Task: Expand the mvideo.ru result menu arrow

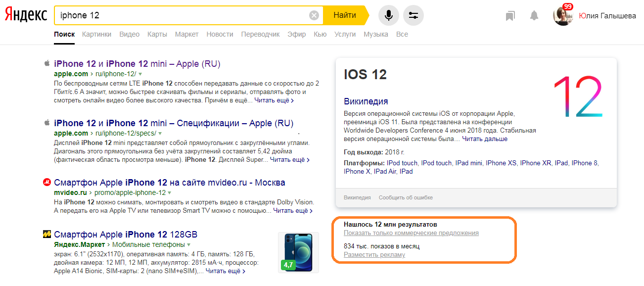Action: [170, 193]
